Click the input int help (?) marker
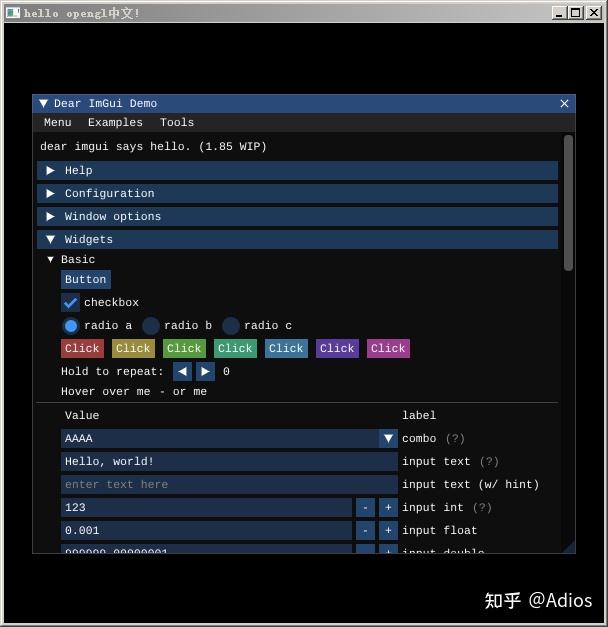Screen dimensions: 608x627 pos(482,507)
